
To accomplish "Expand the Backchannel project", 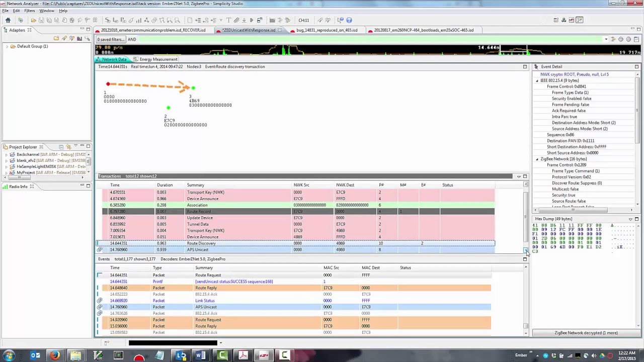I will [x=6, y=154].
